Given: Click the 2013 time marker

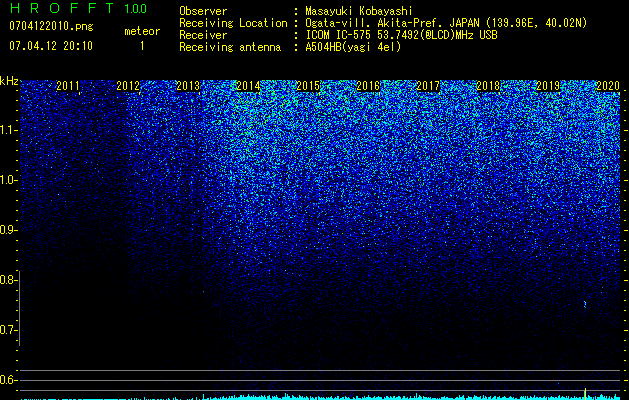Looking at the screenshot, I should (x=188, y=86).
